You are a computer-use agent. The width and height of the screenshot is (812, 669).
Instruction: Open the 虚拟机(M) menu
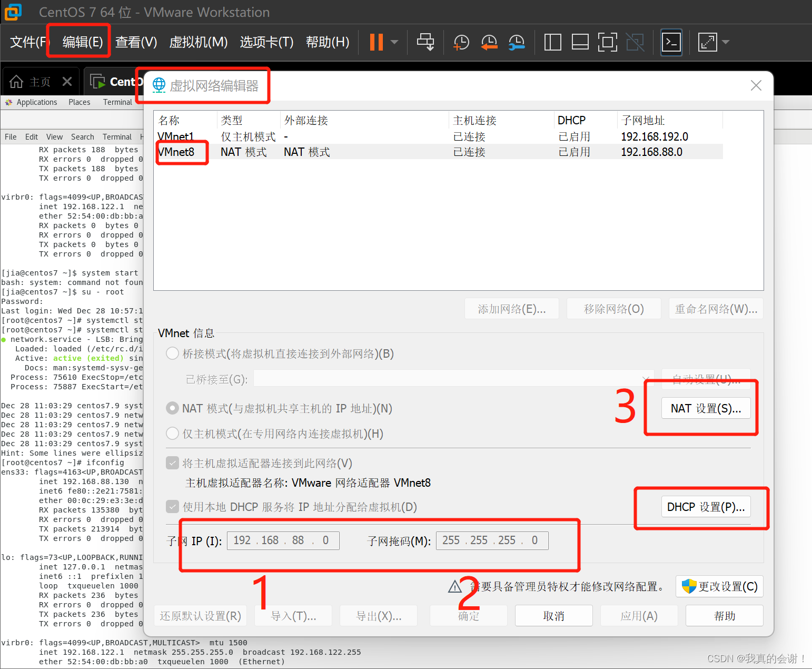tap(199, 42)
